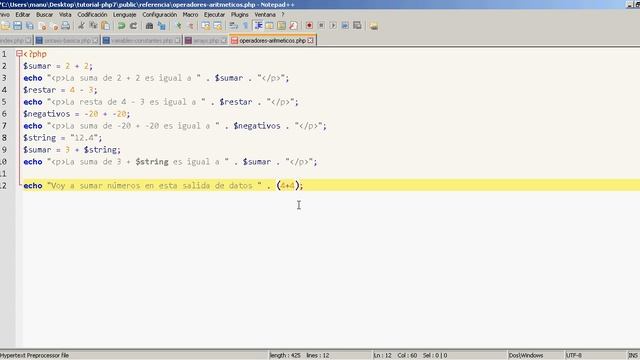Open the Lenguaje menu

click(x=124, y=15)
